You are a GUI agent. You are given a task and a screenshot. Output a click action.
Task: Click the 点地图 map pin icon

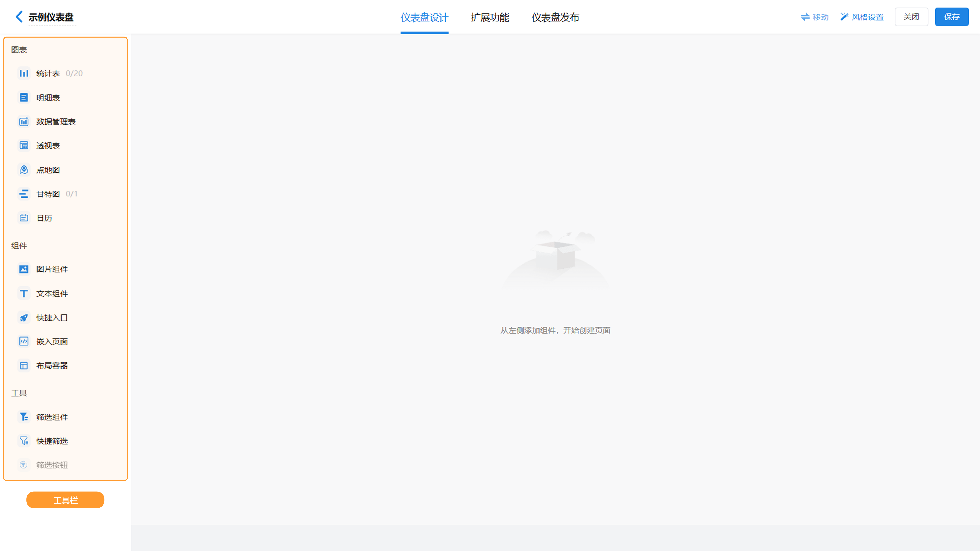coord(23,170)
